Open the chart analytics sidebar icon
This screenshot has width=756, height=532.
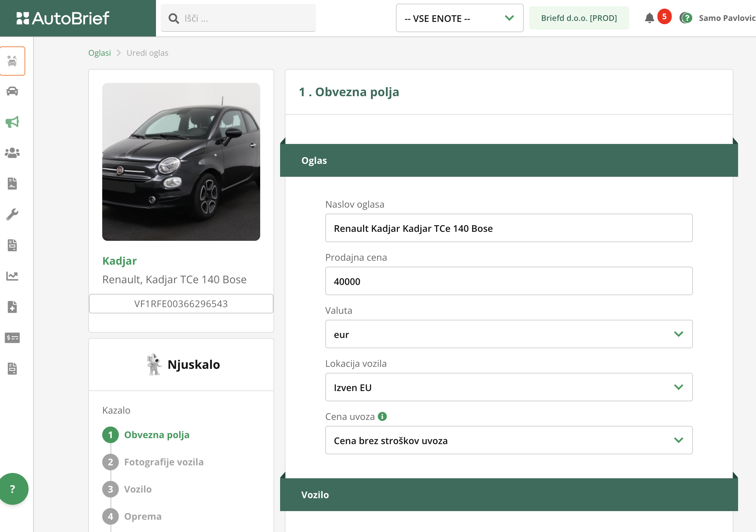pyautogui.click(x=12, y=276)
